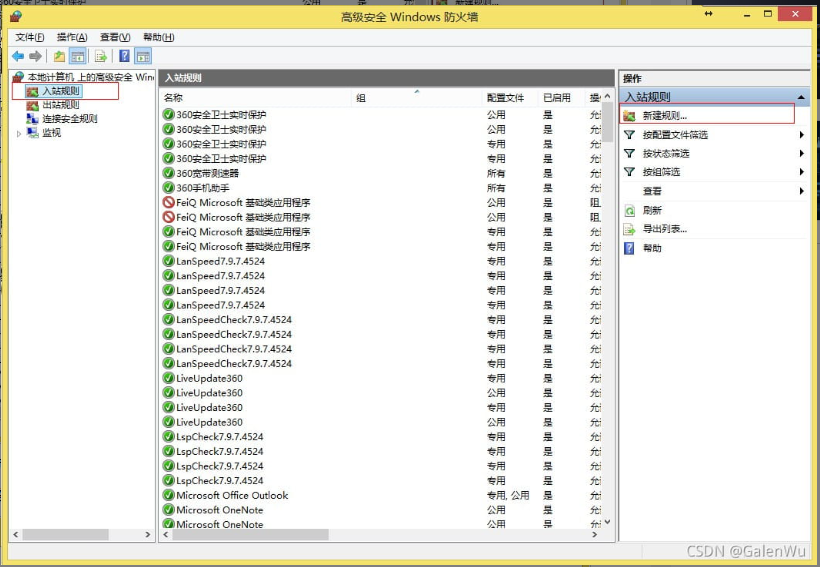Click 新建规则... in the actions pane
The image size is (820, 567).
pyautogui.click(x=665, y=116)
